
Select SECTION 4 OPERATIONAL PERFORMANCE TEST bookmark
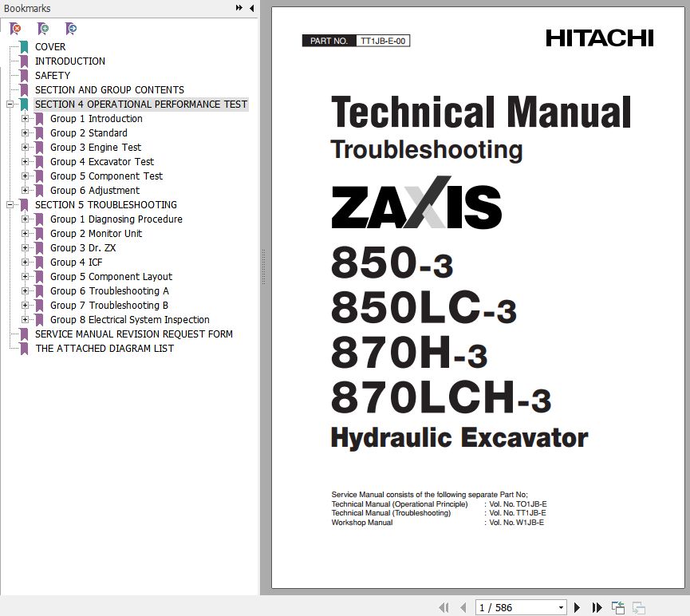tap(141, 105)
